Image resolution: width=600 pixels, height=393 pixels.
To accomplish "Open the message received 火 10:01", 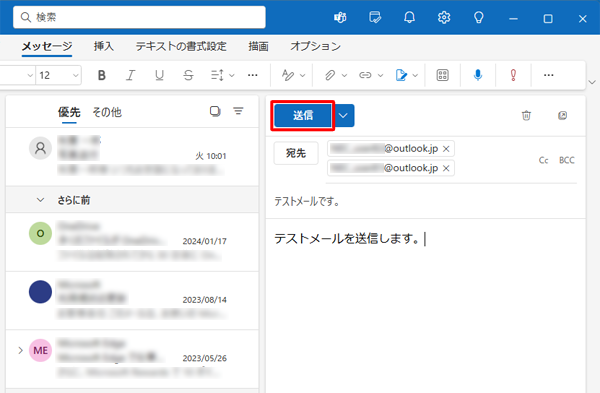I will click(x=132, y=157).
